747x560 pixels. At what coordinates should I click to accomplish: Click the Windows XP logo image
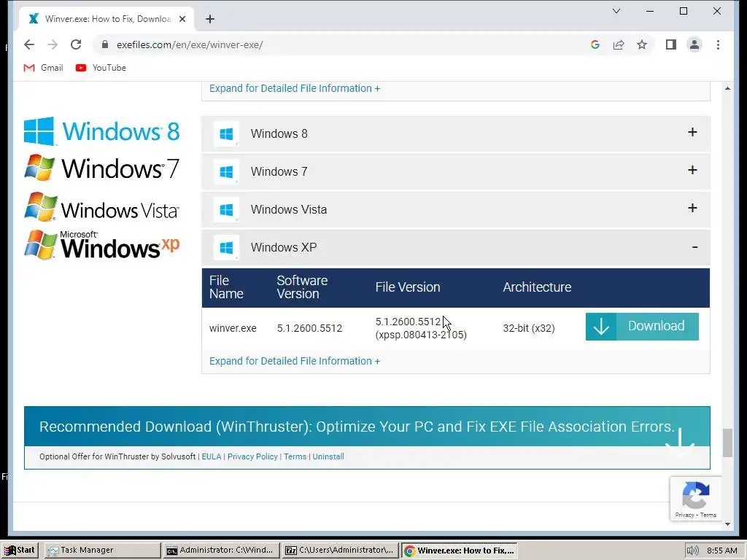[x=101, y=245]
